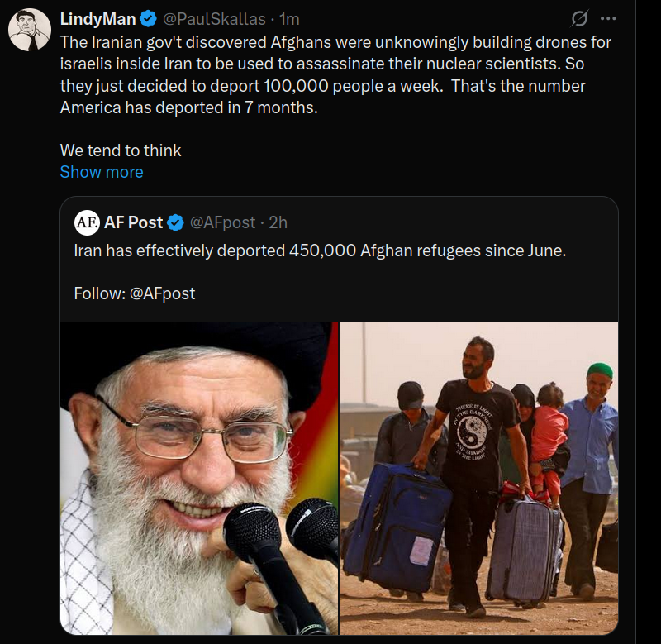Click the Grok explain icon
The height and width of the screenshot is (644, 661).
(579, 18)
